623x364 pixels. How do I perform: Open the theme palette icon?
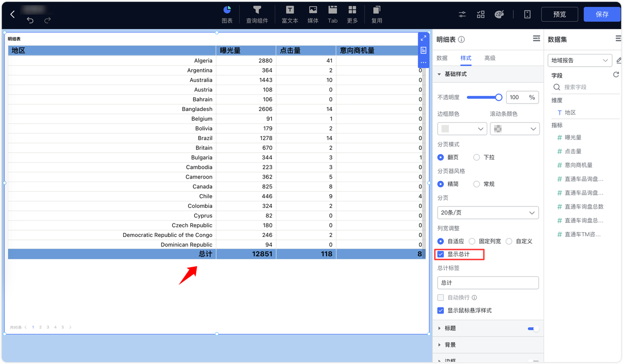click(499, 14)
